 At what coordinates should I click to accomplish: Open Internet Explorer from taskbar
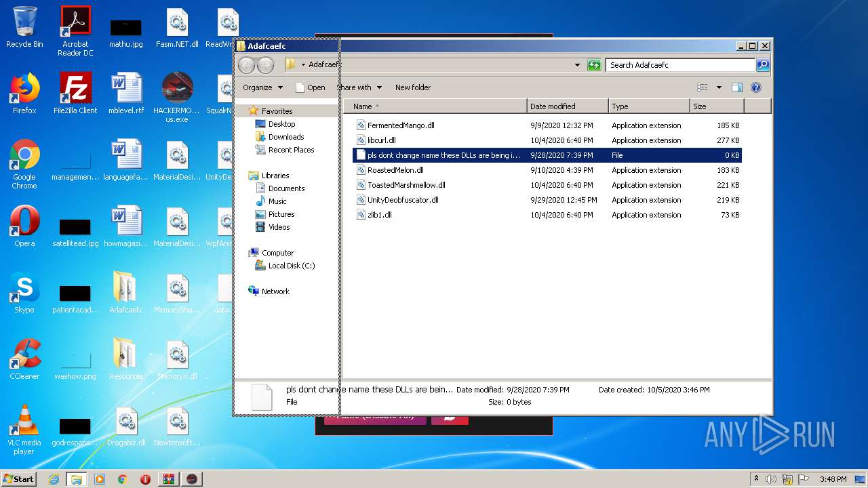pyautogui.click(x=54, y=479)
